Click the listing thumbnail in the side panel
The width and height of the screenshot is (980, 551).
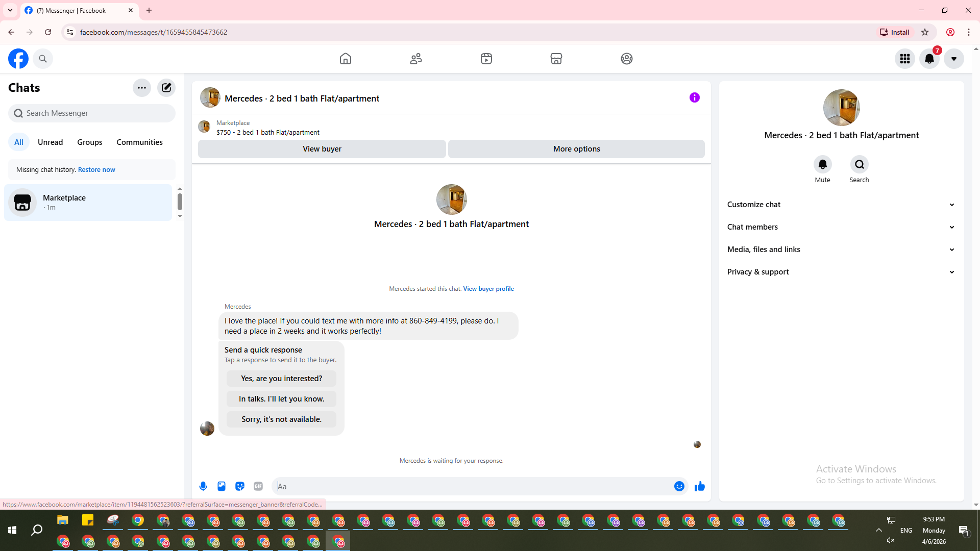[842, 108]
